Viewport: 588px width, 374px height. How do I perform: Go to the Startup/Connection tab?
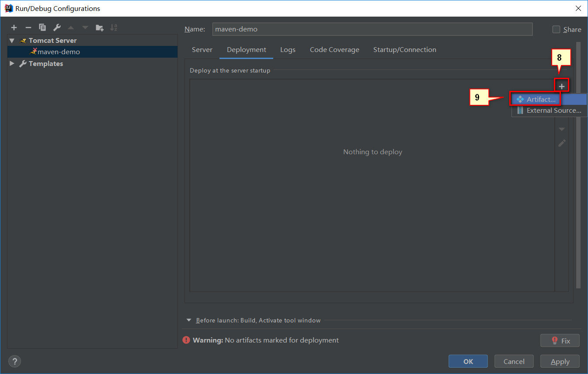click(x=405, y=50)
